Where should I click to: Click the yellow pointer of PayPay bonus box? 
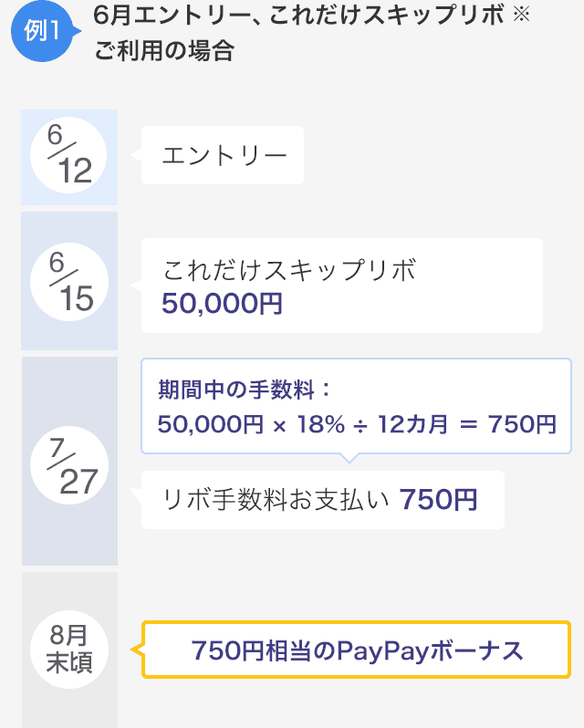coord(137,650)
